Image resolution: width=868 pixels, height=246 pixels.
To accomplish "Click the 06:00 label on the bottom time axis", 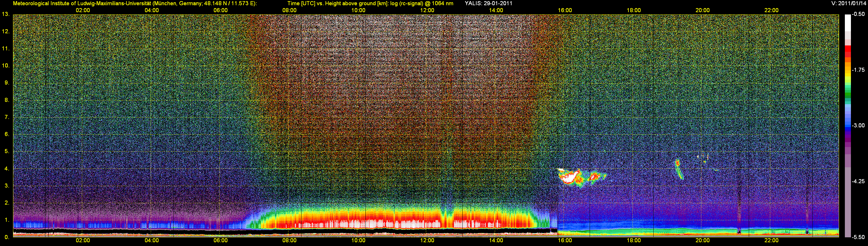I will [x=220, y=241].
